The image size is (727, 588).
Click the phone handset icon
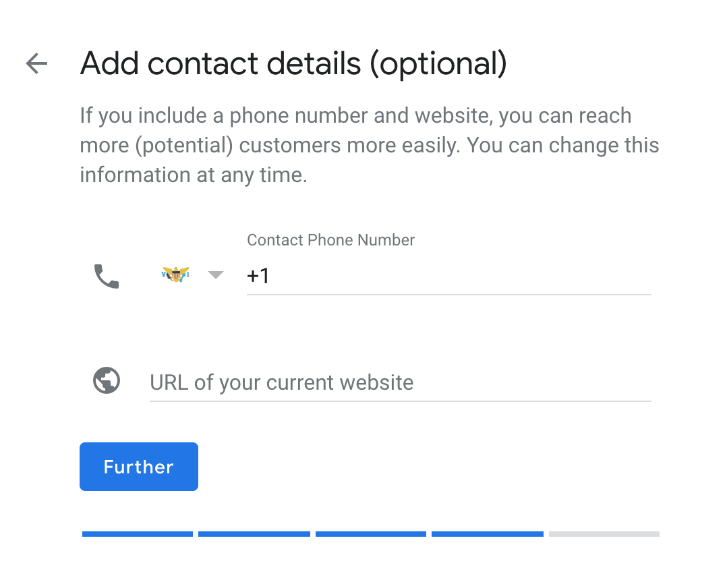pos(107,276)
